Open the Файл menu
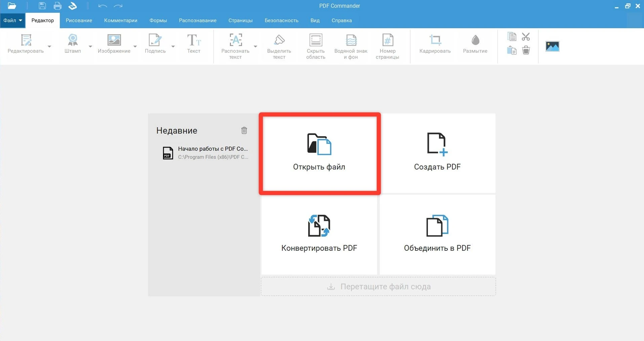The height and width of the screenshot is (341, 644). (12, 20)
